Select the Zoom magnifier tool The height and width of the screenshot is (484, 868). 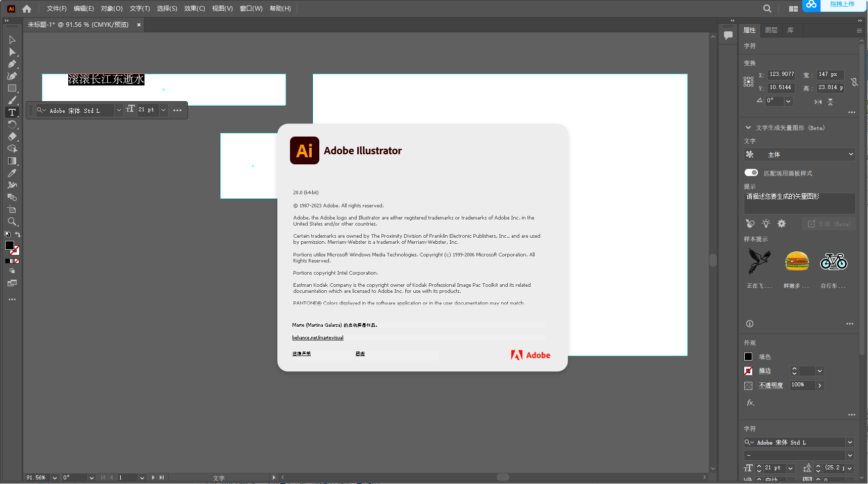tap(12, 222)
